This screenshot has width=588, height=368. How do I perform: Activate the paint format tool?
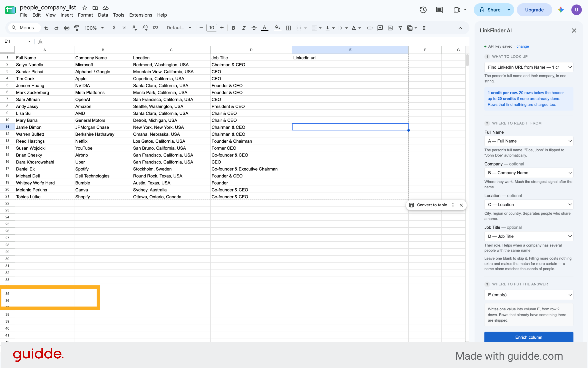(x=77, y=28)
